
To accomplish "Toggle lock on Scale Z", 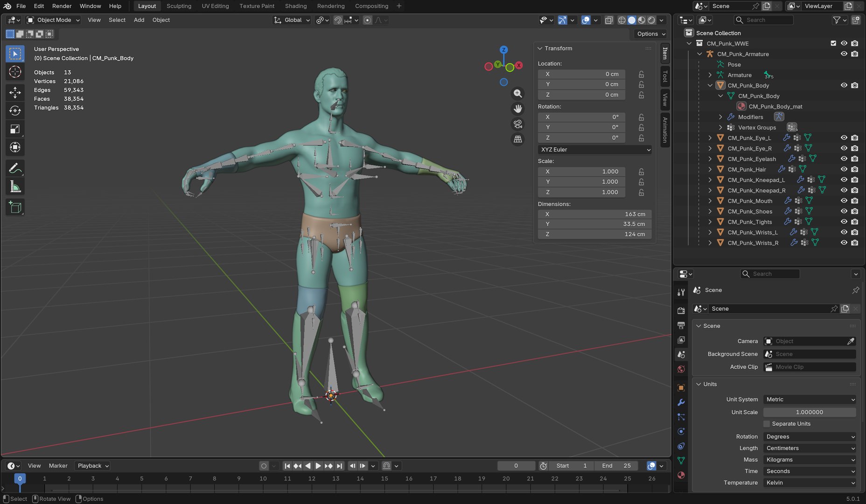I will click(641, 192).
